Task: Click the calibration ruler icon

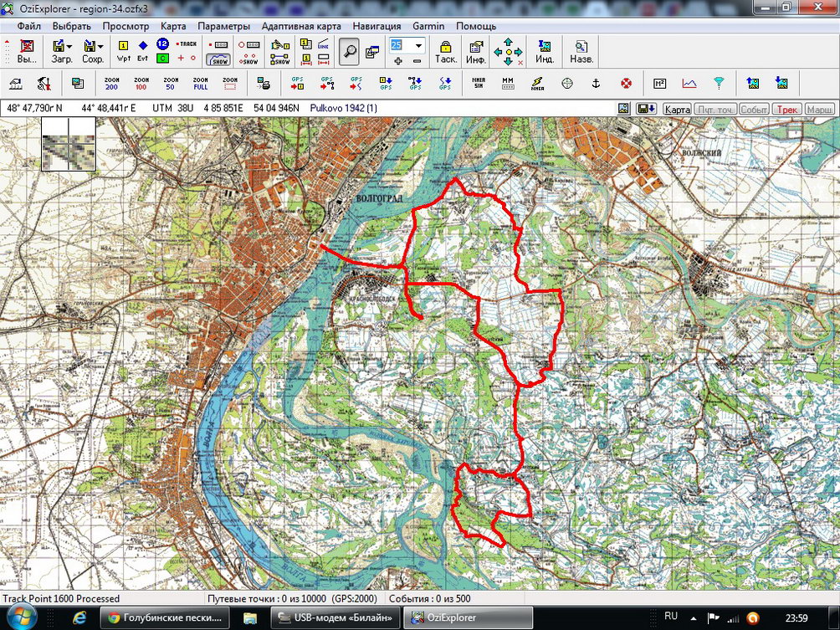Action: [x=16, y=83]
